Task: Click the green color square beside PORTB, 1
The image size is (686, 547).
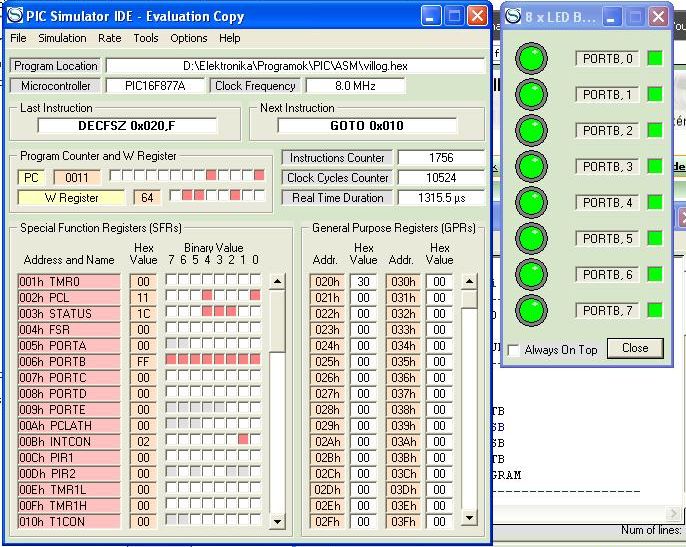Action: pyautogui.click(x=655, y=94)
